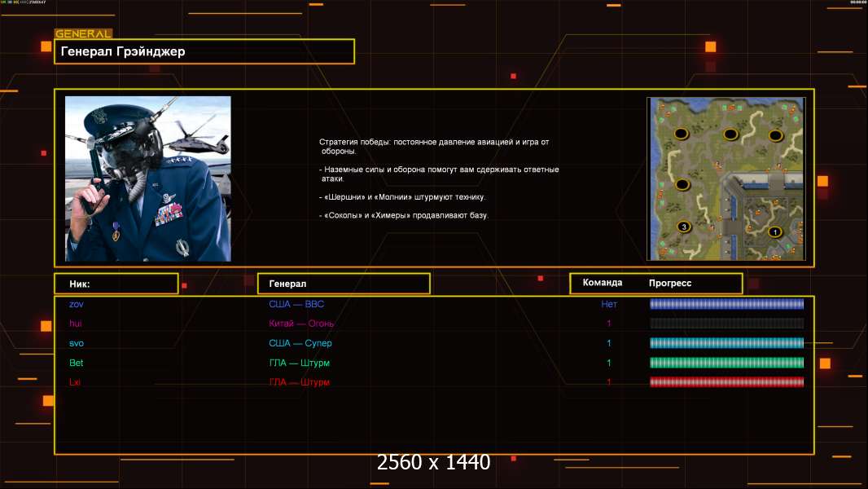The width and height of the screenshot is (868, 489).
Task: Click the cyan progress bar for svo
Action: [726, 343]
